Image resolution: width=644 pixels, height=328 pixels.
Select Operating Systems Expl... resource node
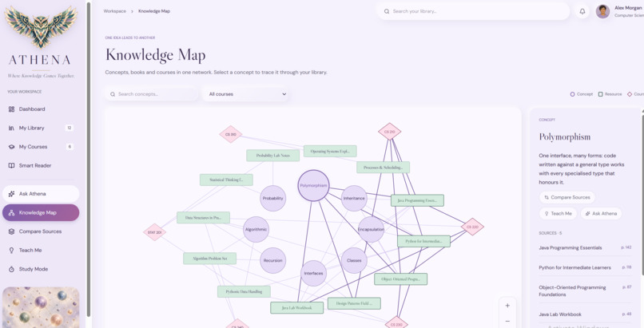(x=330, y=151)
